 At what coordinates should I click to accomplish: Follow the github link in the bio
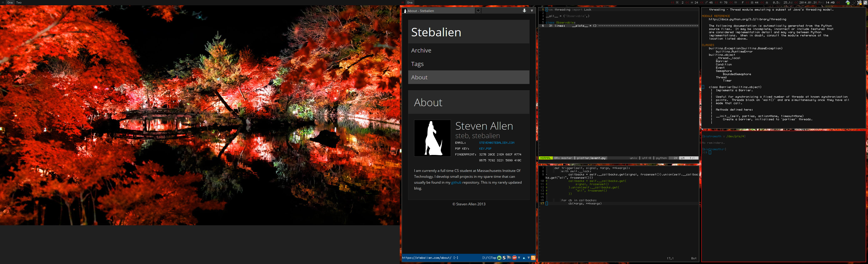pos(456,182)
